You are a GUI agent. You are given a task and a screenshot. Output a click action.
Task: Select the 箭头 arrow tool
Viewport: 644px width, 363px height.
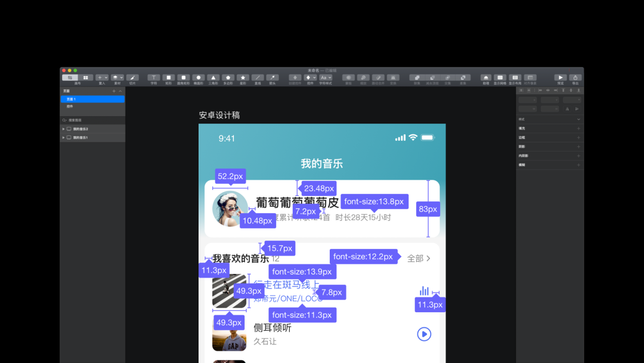[x=273, y=77]
